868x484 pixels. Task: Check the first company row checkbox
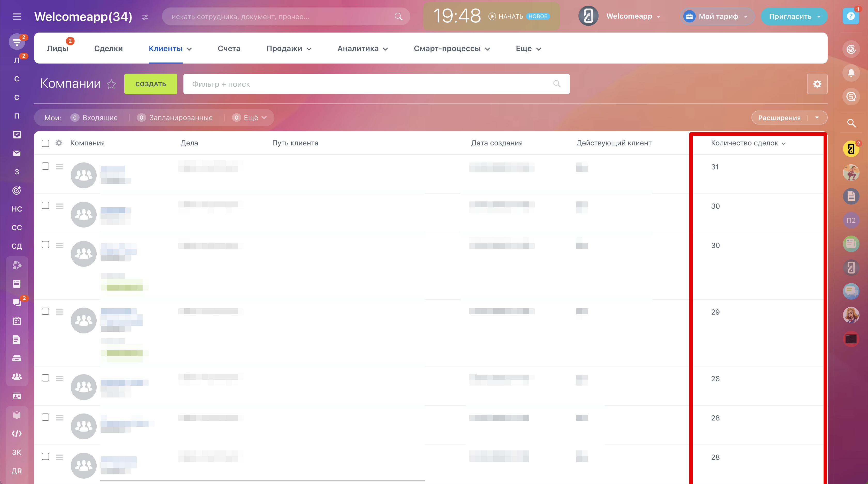45,166
